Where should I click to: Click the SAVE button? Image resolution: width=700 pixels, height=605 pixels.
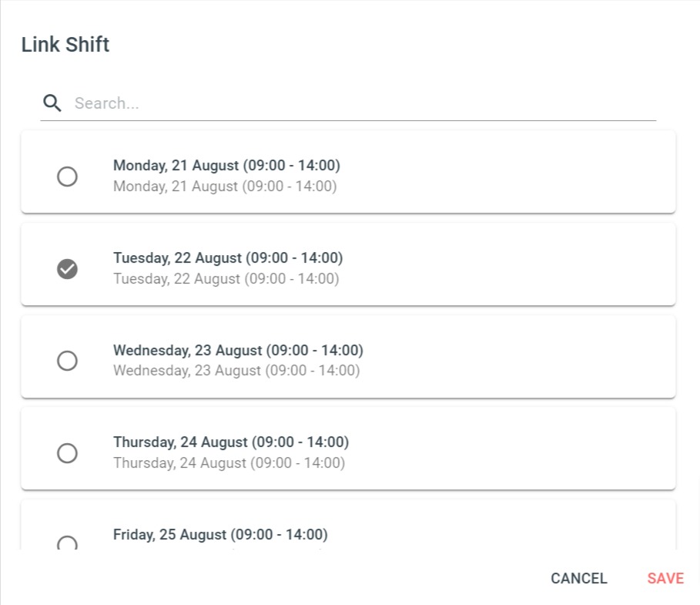[x=665, y=578]
